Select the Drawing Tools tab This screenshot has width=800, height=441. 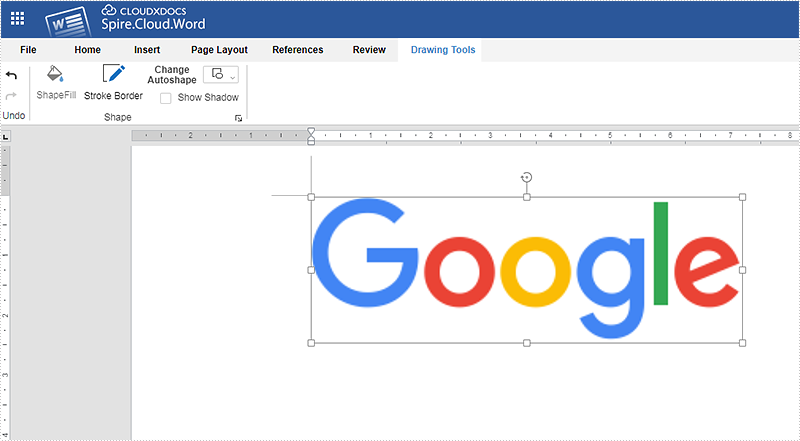coord(443,50)
